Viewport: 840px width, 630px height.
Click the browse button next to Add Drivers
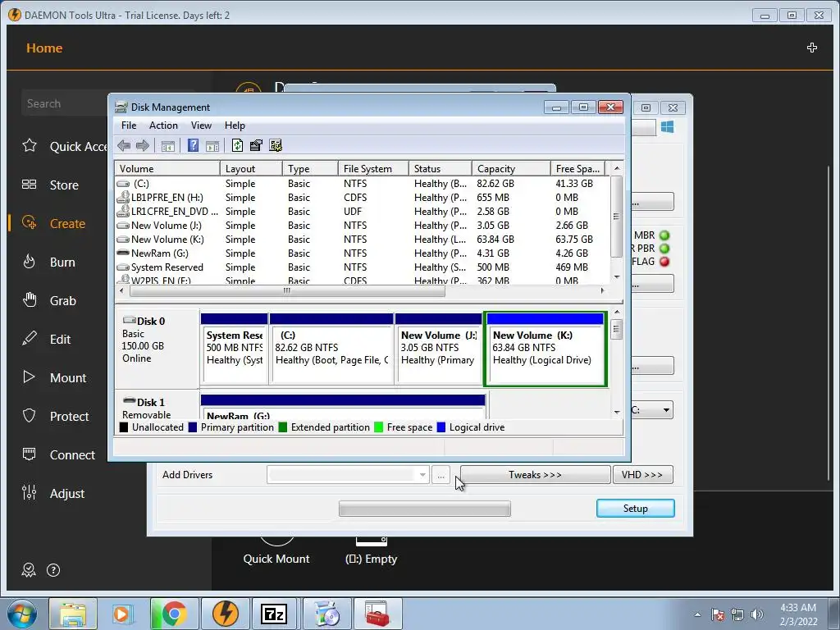(441, 475)
